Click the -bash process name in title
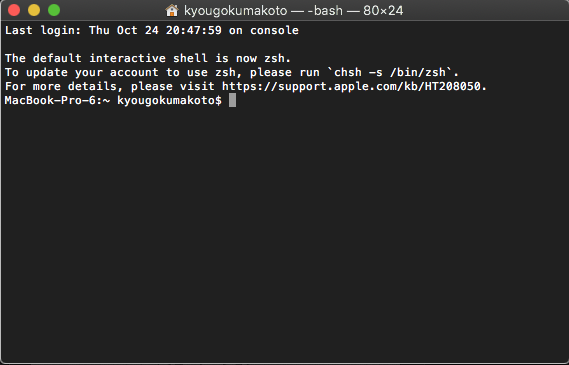Image resolution: width=569 pixels, height=365 pixels. click(325, 11)
